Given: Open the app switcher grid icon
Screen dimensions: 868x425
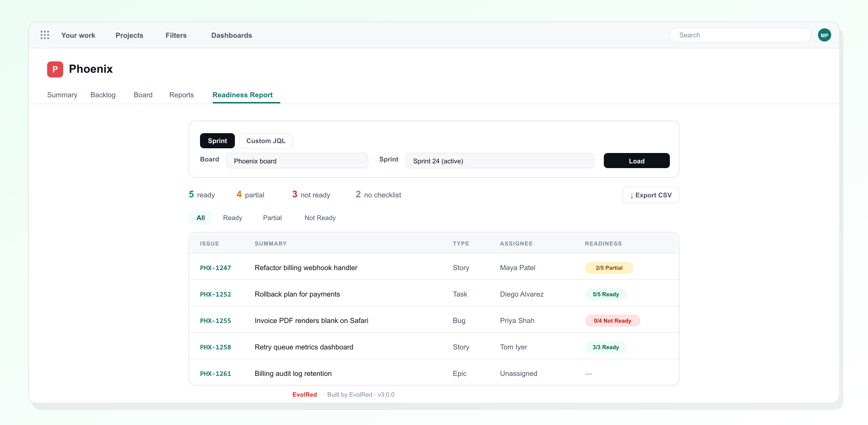Looking at the screenshot, I should [x=45, y=35].
